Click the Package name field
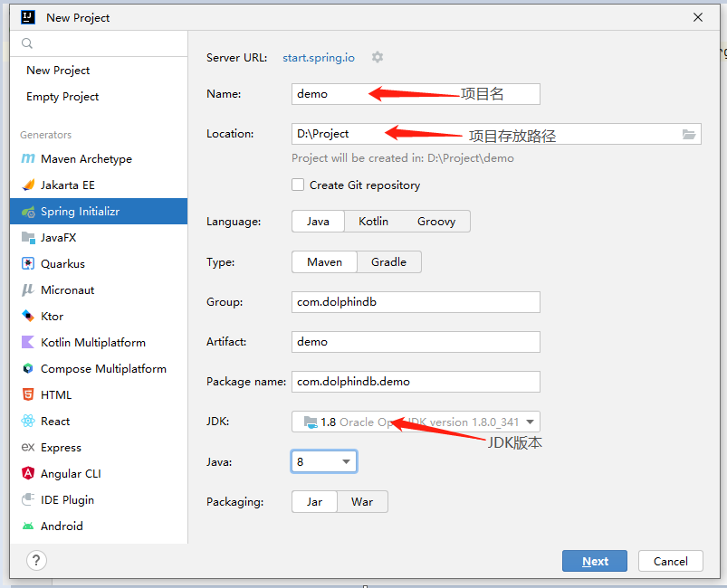 point(416,382)
